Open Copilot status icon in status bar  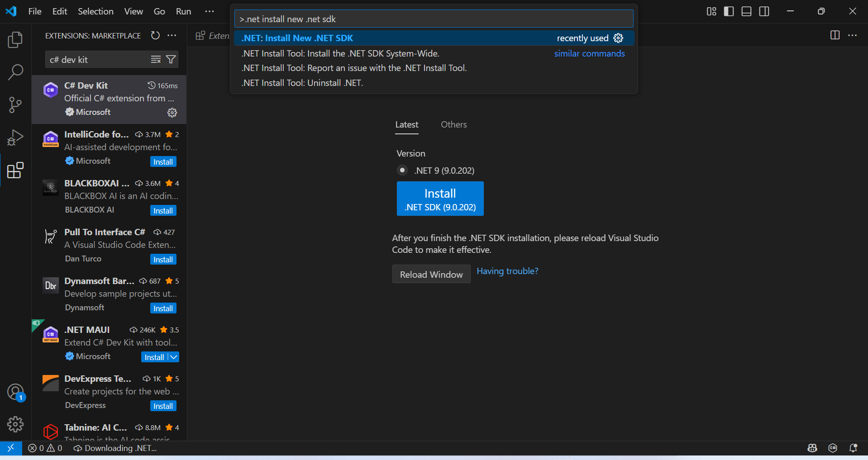pos(812,448)
